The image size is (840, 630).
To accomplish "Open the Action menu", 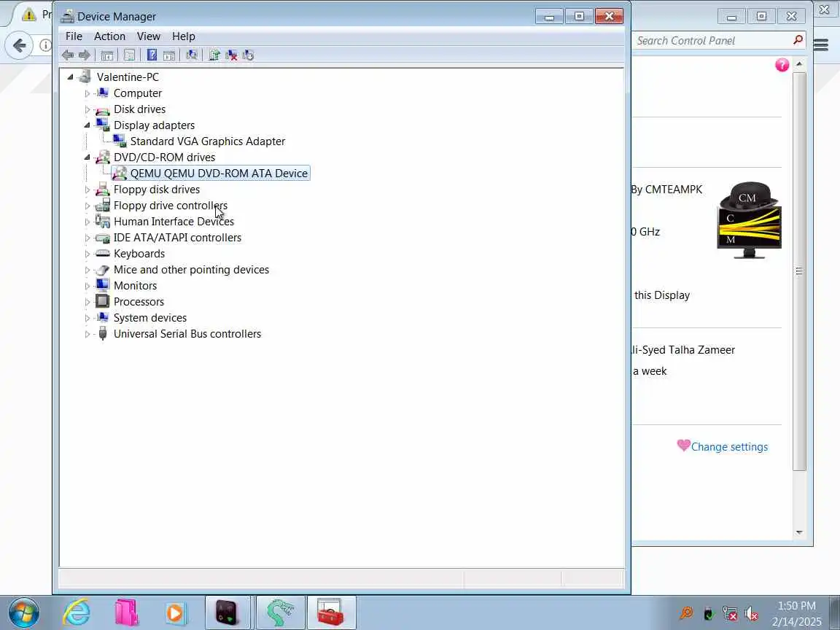I will coord(109,36).
